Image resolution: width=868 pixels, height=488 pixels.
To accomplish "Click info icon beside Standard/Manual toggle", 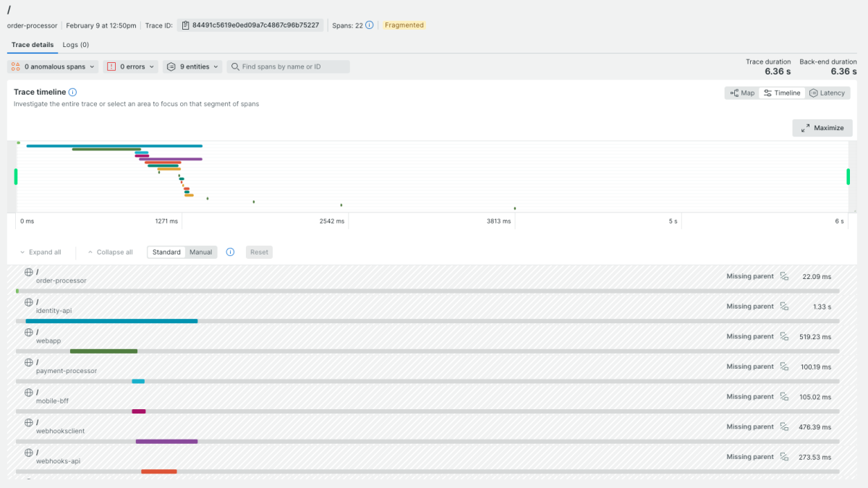I will point(230,252).
